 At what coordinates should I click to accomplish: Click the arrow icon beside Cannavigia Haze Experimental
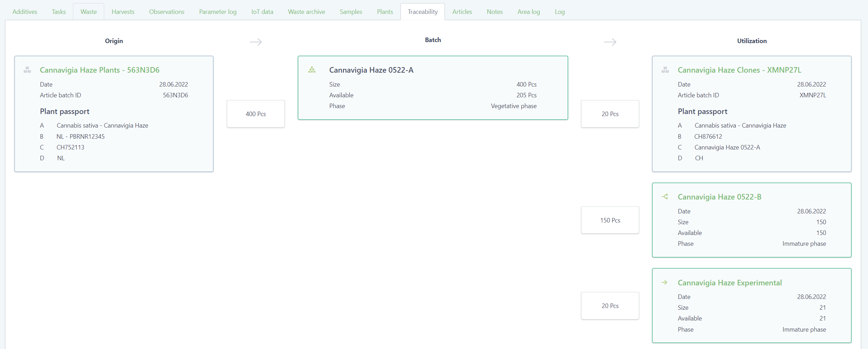click(x=664, y=283)
